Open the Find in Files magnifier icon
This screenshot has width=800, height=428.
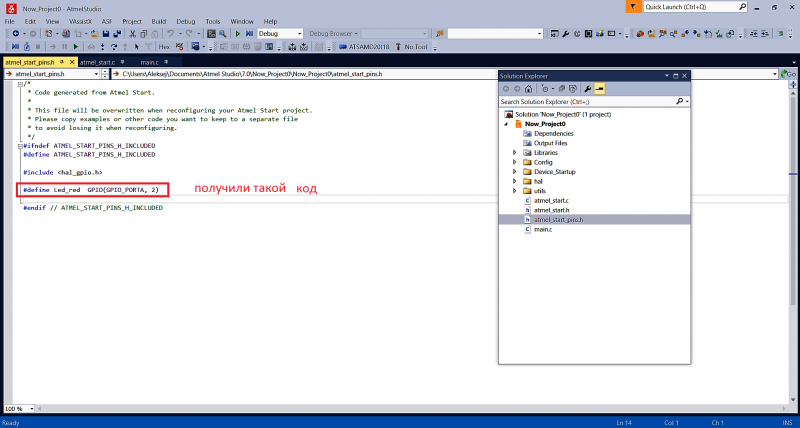[x=222, y=34]
